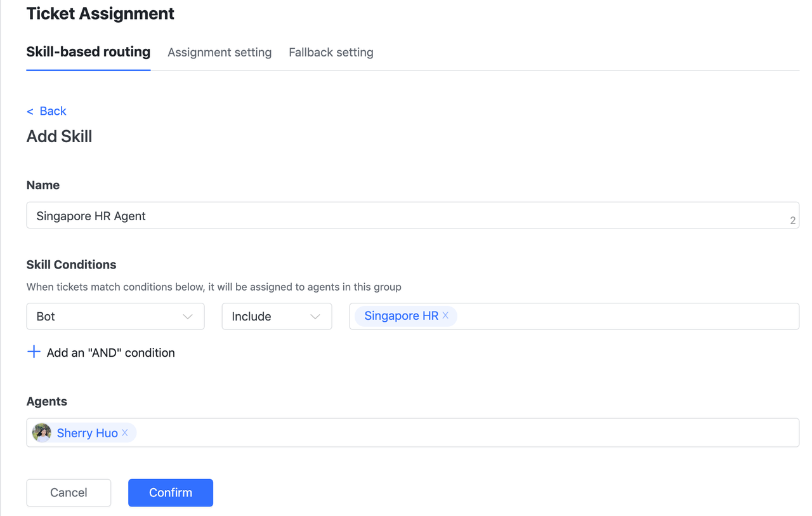The width and height of the screenshot is (812, 516).
Task: Open the Include operator dropdown
Action: (276, 317)
